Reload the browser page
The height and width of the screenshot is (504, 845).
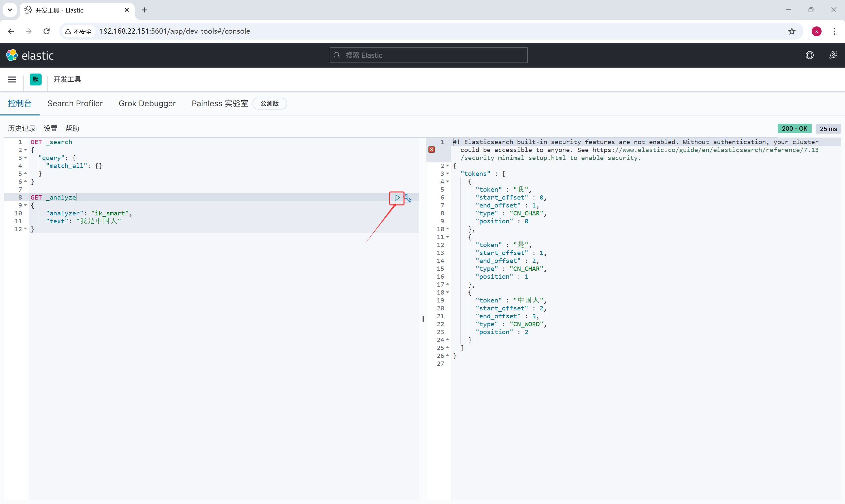tap(47, 31)
